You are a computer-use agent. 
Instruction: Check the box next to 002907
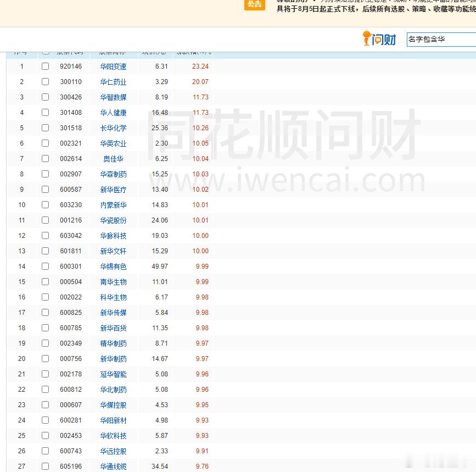45,174
